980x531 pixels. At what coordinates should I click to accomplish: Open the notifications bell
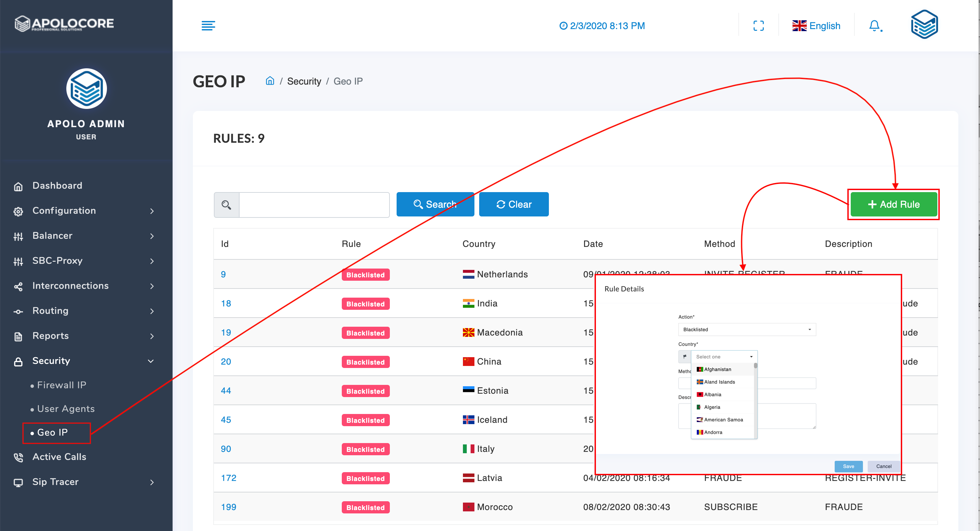pos(875,25)
